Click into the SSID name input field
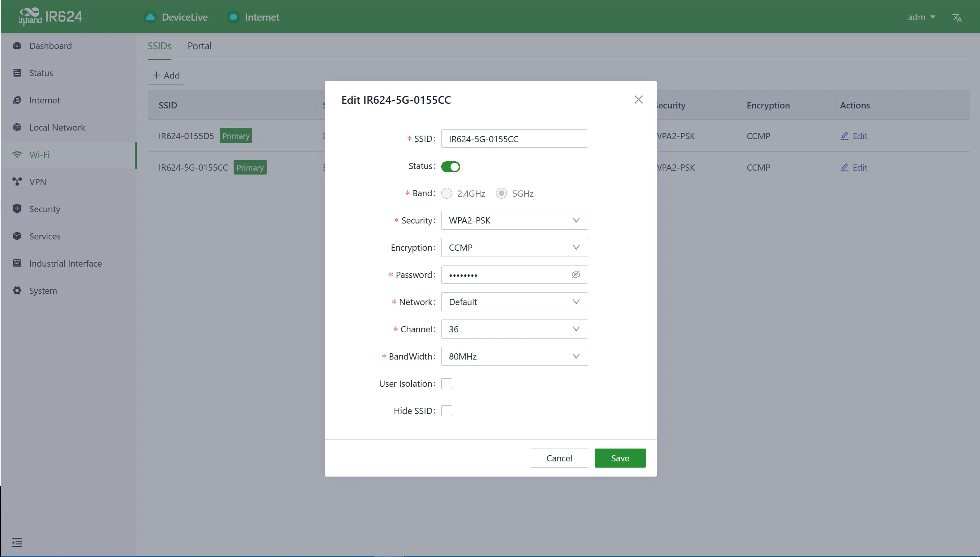The height and width of the screenshot is (557, 980). (x=514, y=139)
